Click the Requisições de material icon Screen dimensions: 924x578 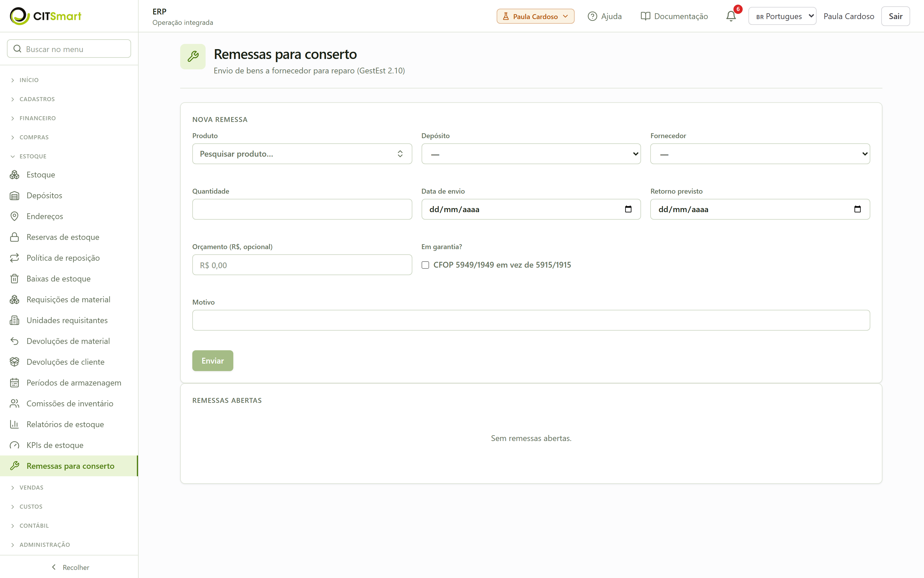click(x=14, y=299)
